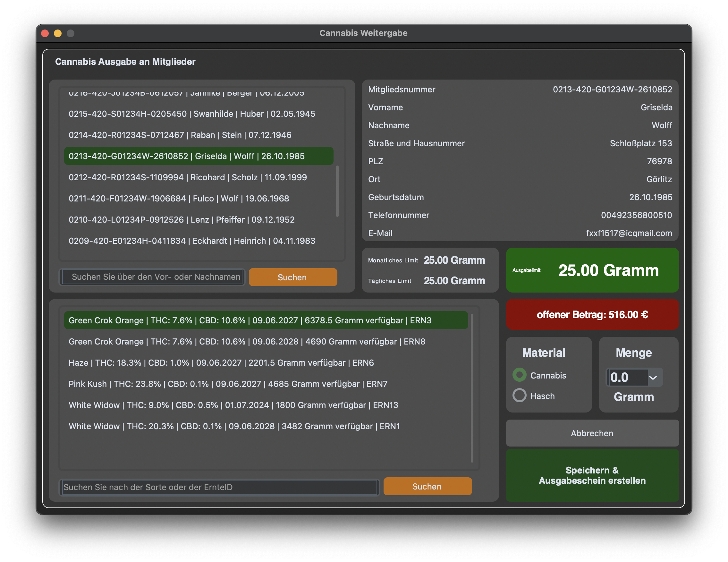Select member Raban Stein in list

[180, 135]
